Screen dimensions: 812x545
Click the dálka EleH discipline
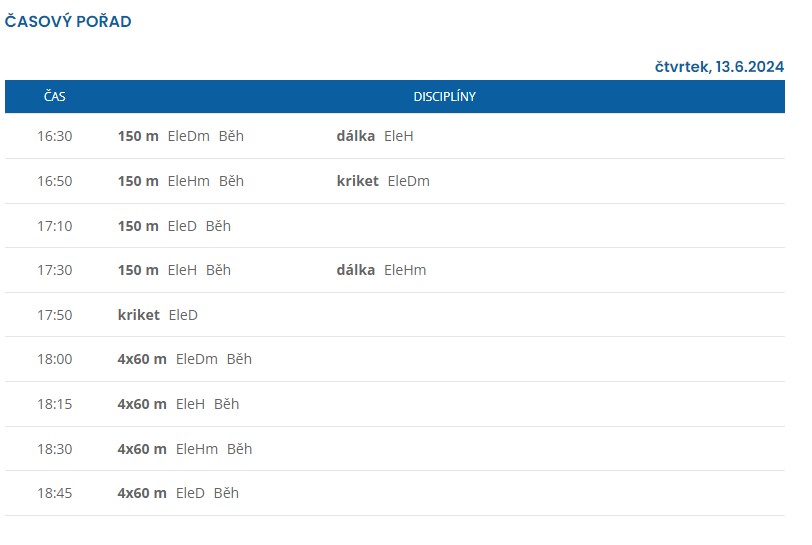coord(374,136)
